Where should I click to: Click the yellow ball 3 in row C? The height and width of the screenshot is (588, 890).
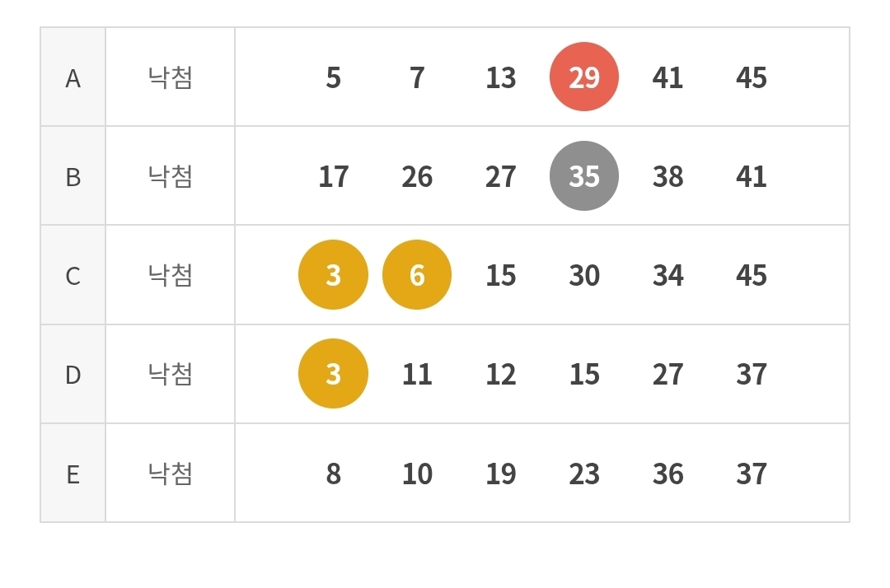tap(333, 274)
